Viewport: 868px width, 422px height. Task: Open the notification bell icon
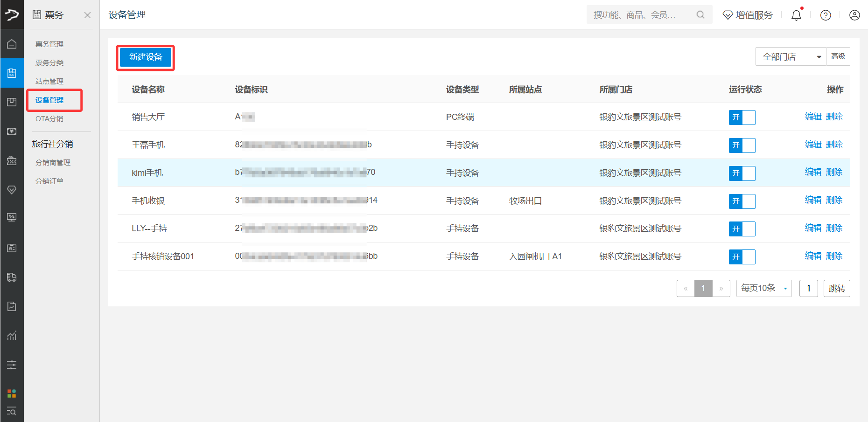pyautogui.click(x=796, y=15)
